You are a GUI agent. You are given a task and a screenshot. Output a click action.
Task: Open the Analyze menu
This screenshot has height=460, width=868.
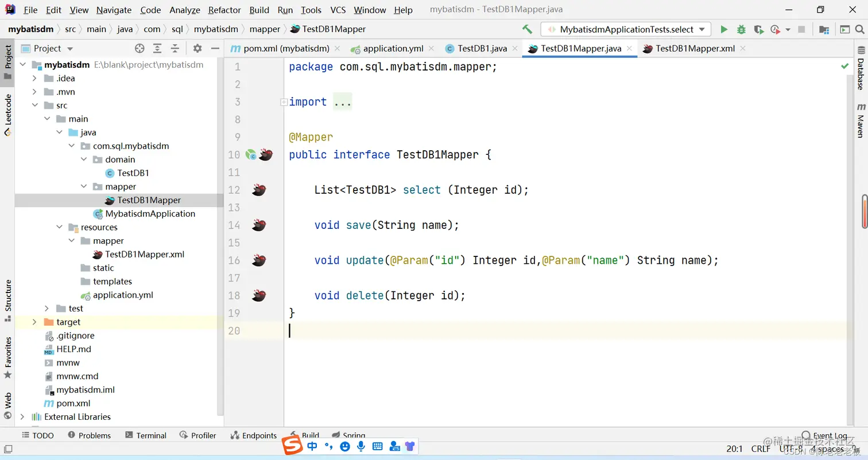185,10
